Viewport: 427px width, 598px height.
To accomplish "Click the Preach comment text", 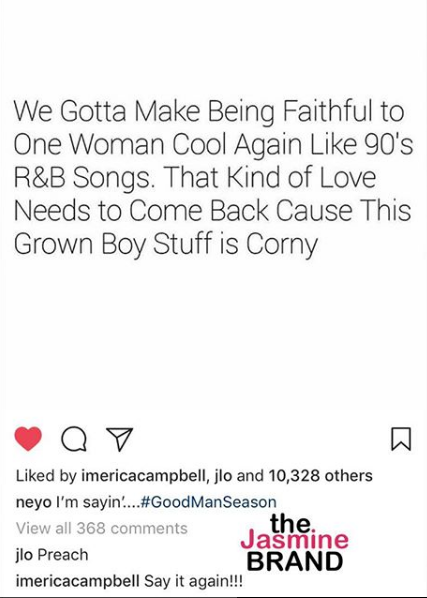I will pyautogui.click(x=63, y=555).
